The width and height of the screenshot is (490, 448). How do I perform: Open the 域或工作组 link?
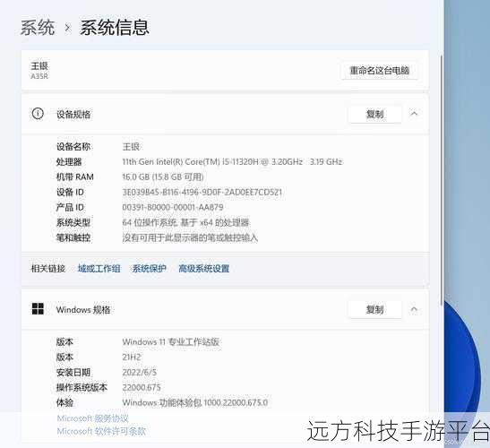tap(99, 269)
